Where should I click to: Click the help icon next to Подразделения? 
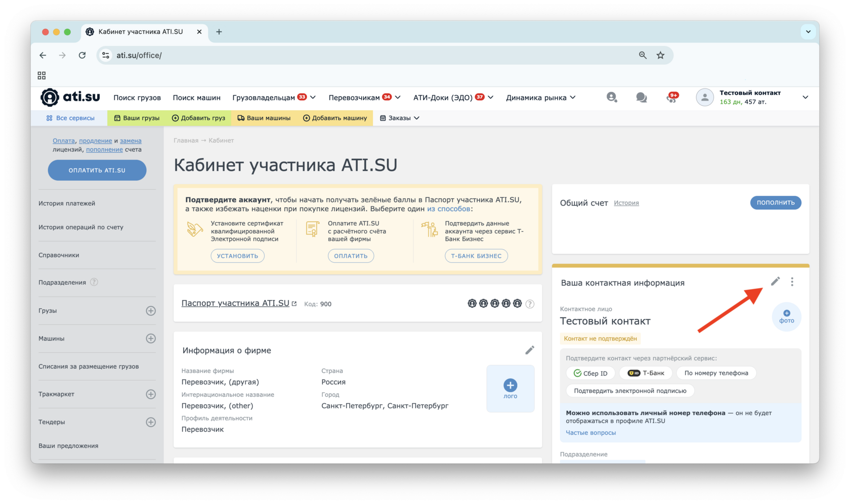click(94, 282)
